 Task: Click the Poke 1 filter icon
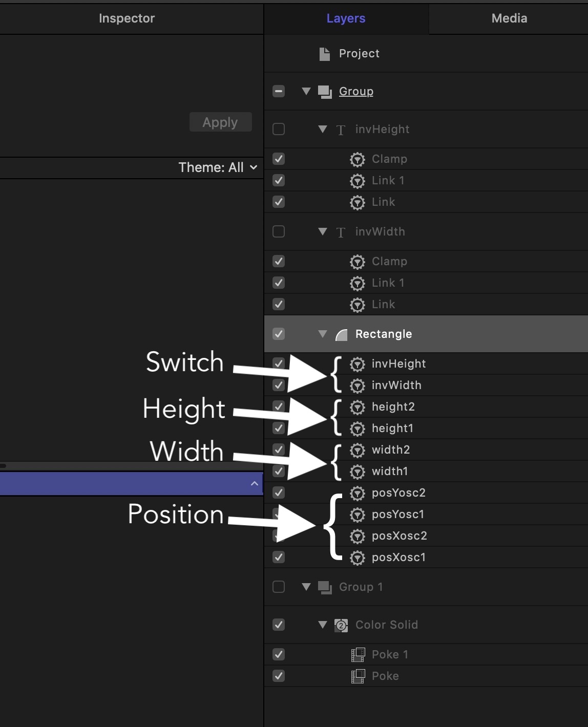point(358,655)
